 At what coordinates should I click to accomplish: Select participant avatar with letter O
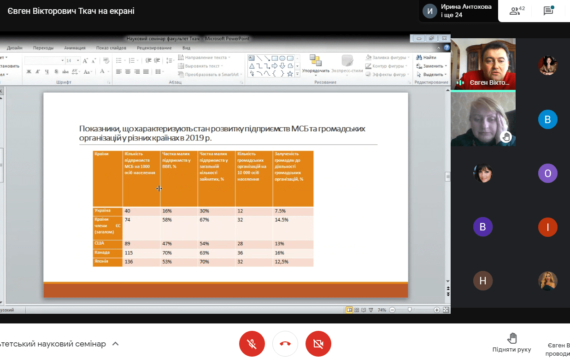click(547, 173)
